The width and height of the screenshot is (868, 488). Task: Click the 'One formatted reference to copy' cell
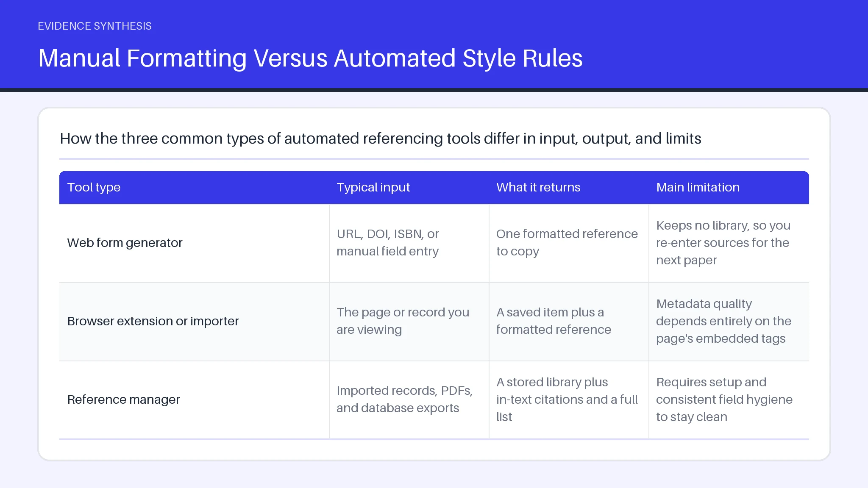(x=569, y=243)
